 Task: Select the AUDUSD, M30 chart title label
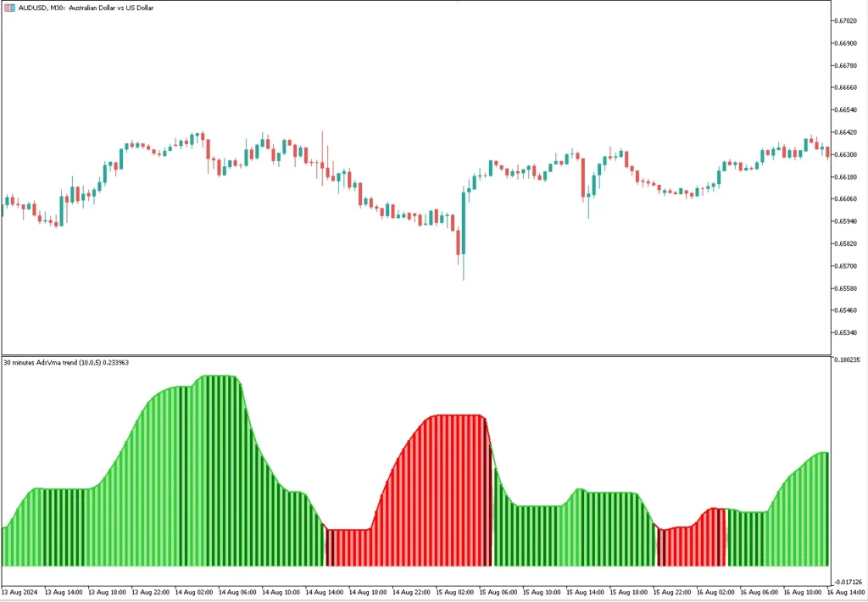tap(34, 8)
